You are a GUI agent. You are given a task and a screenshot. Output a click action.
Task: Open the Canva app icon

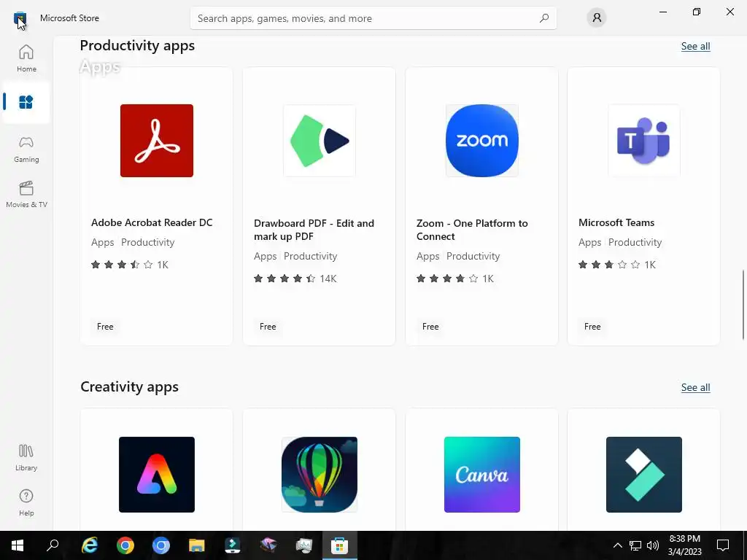point(481,474)
